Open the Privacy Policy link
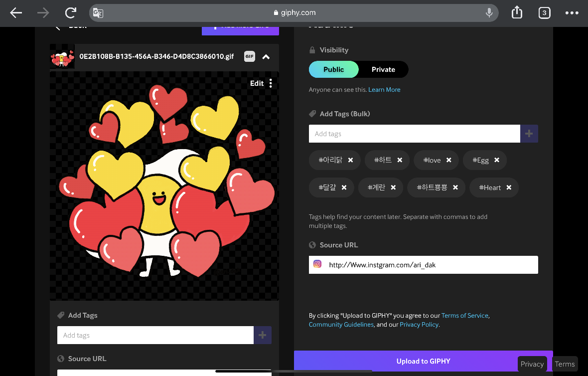Screen dimensions: 588x376 pyautogui.click(x=419, y=325)
